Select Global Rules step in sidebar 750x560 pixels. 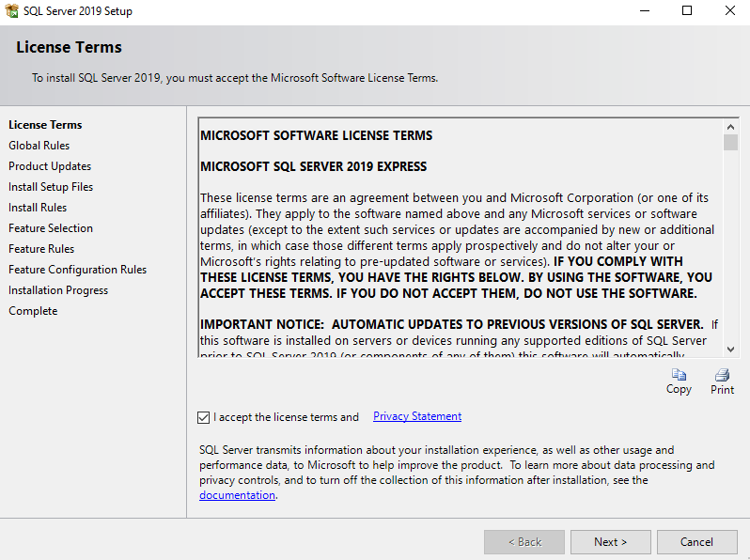(x=39, y=146)
